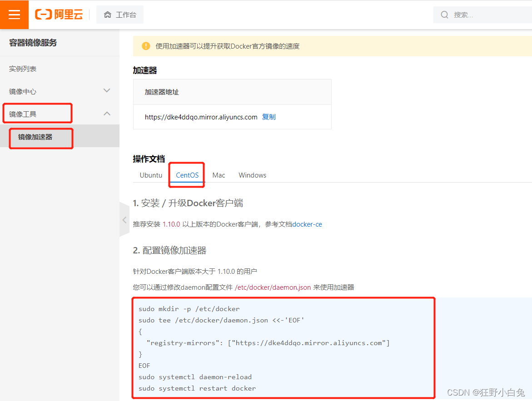Click the 1.10.0 version text in step 1
532x401 pixels.
(x=171, y=224)
